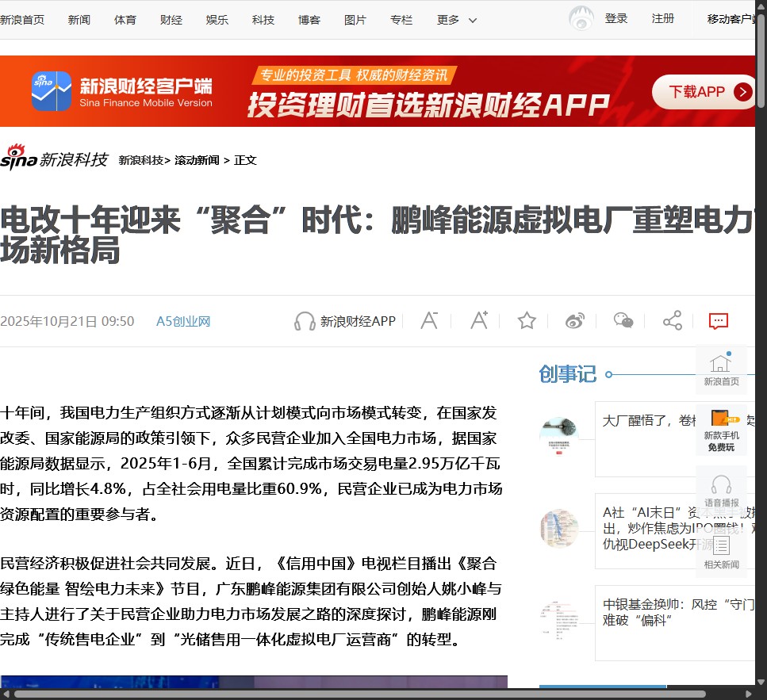Click the headphone icon beside 新浪财经APP
Image resolution: width=767 pixels, height=700 pixels.
[x=305, y=321]
